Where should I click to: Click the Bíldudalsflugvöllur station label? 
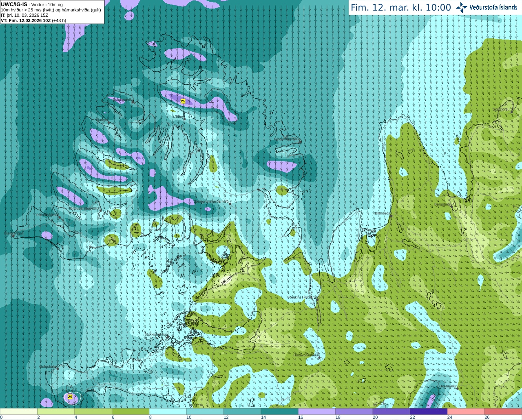tap(84, 208)
